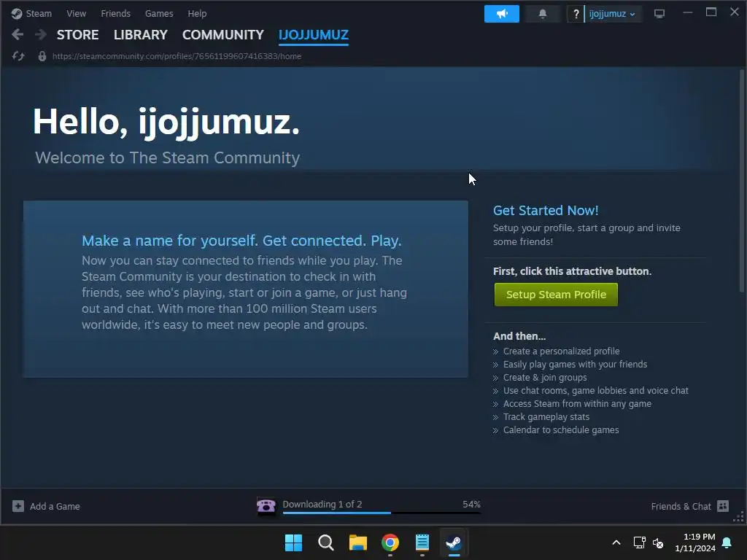Click the download progress bar
The height and width of the screenshot is (560, 747).
coord(382,513)
